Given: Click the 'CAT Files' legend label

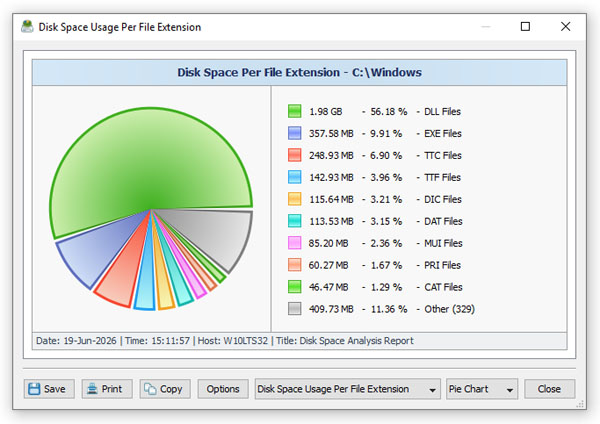Looking at the screenshot, I should [x=443, y=287].
